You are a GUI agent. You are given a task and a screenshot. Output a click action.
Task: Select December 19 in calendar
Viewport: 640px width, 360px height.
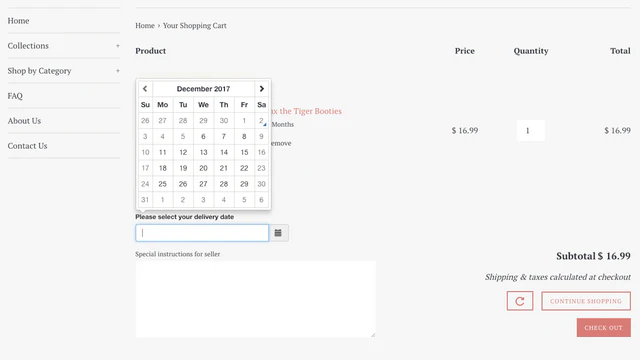tap(183, 168)
